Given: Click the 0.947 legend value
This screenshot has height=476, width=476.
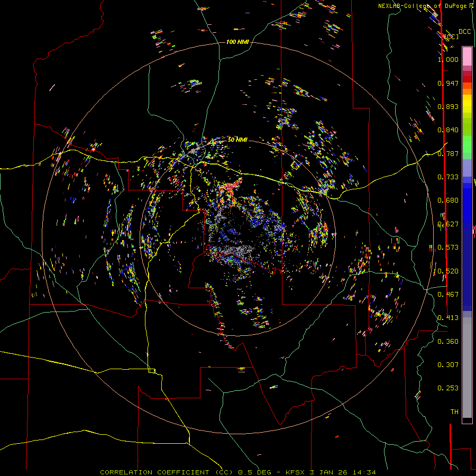Looking at the screenshot, I should pos(448,83).
